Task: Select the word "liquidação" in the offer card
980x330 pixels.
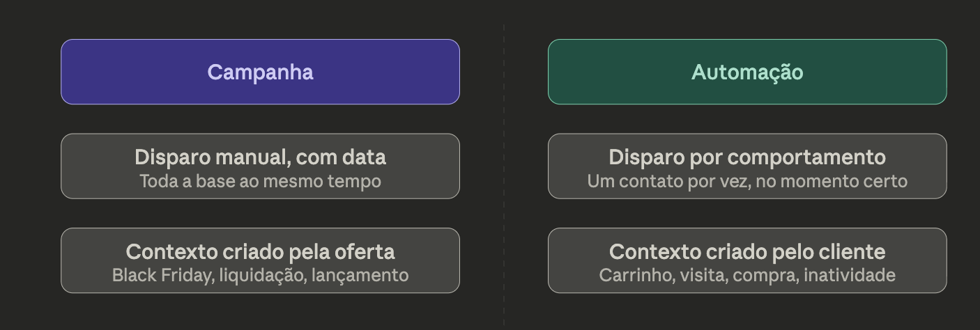Action: point(262,275)
